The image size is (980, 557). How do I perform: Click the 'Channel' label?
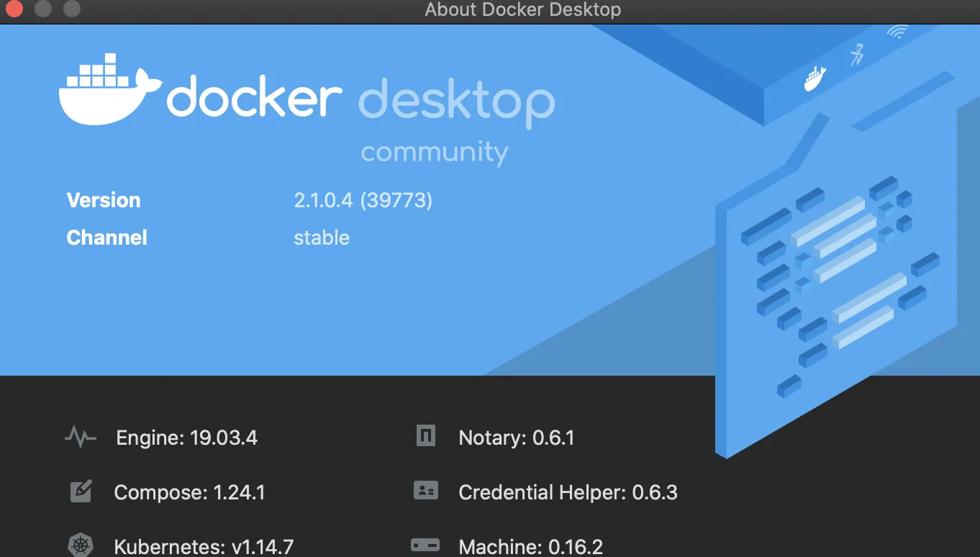pyautogui.click(x=107, y=237)
